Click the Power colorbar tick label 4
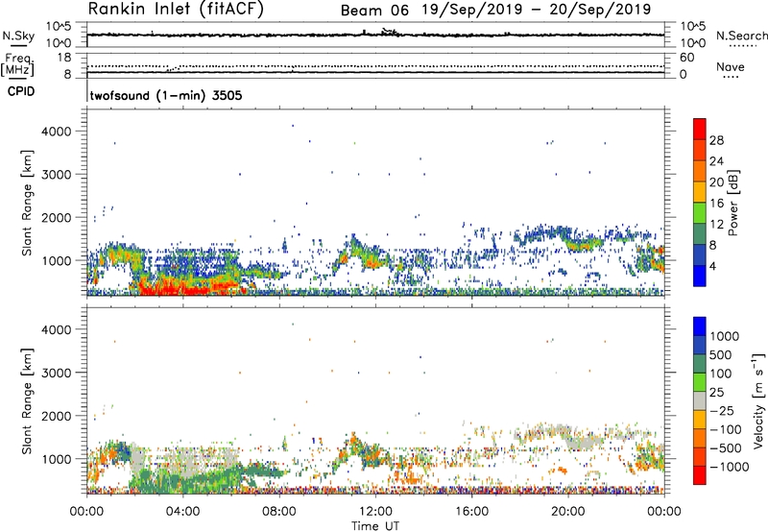Image resolution: width=768 pixels, height=532 pixels. click(713, 267)
